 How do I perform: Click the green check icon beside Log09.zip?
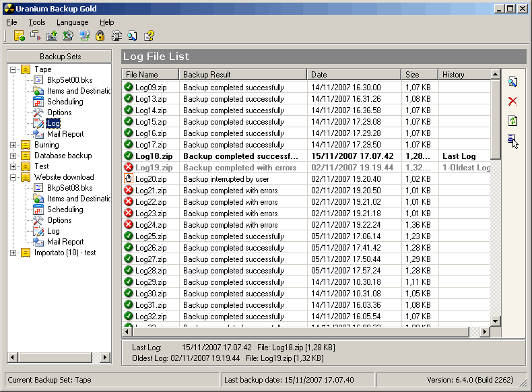pos(128,87)
